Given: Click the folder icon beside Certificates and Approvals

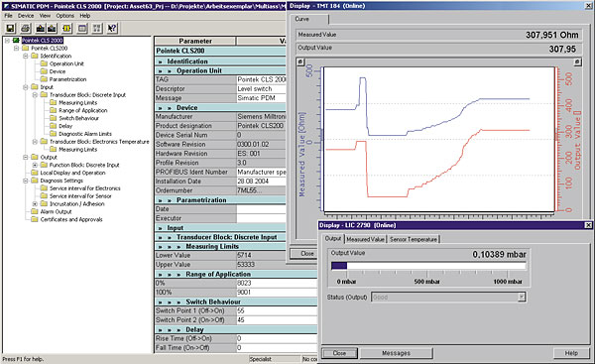Looking at the screenshot, I should click(35, 219).
